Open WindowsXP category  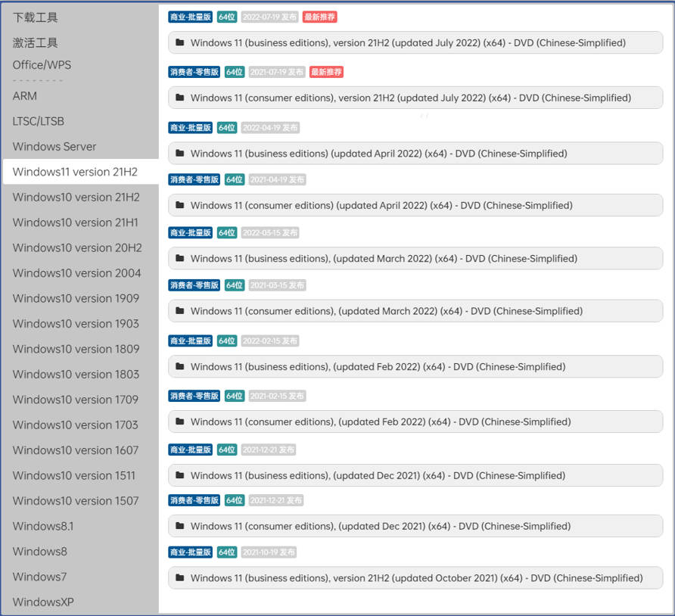tap(43, 602)
